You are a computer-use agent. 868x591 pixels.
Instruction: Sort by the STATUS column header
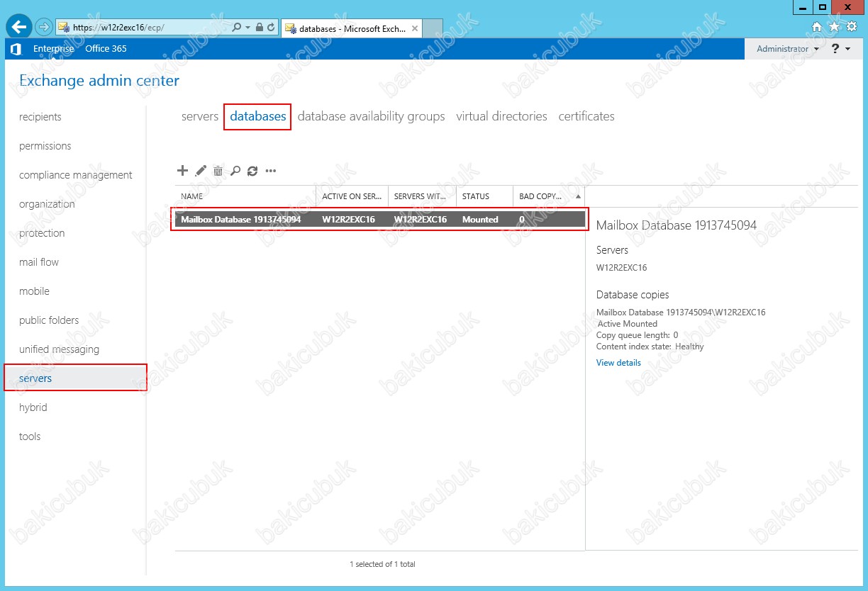click(x=484, y=196)
